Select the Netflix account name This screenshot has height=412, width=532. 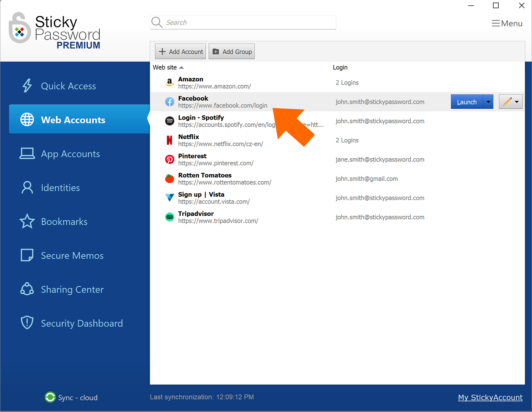coord(189,137)
